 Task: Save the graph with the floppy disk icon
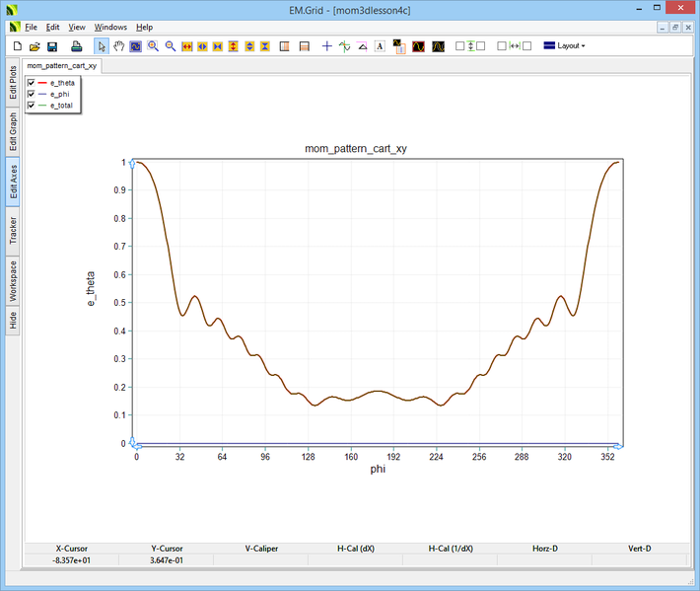(x=52, y=46)
